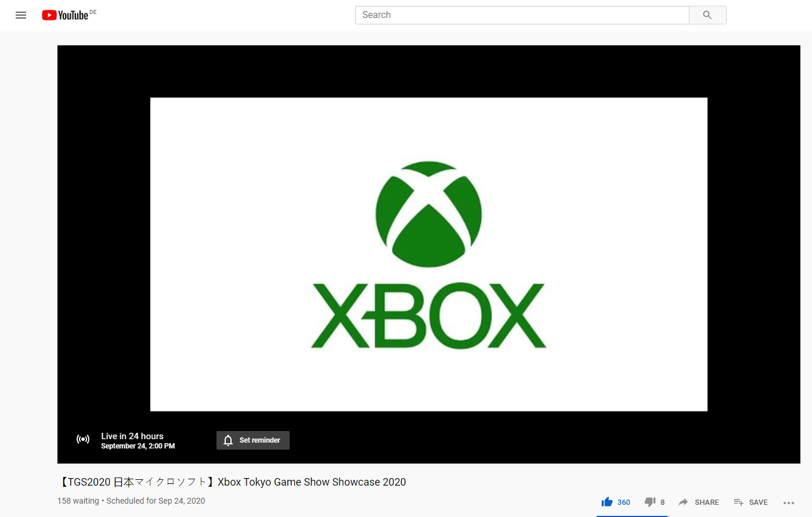The image size is (812, 517).
Task: Dislike the video with thumbs down
Action: pyautogui.click(x=650, y=502)
